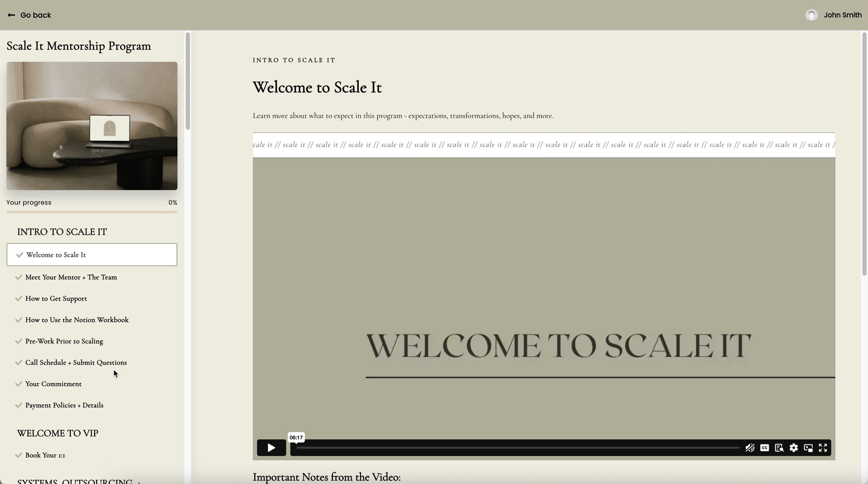This screenshot has width=868, height=484.
Task: Open How to Use the Notion Workbook lesson
Action: point(77,320)
